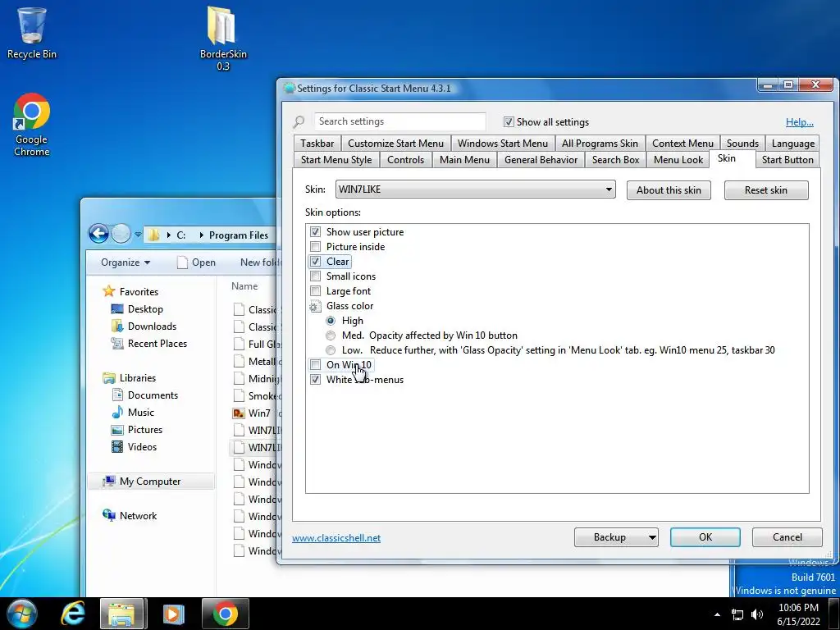Image resolution: width=840 pixels, height=630 pixels.
Task: Enable Picture inside option
Action: 316,247
